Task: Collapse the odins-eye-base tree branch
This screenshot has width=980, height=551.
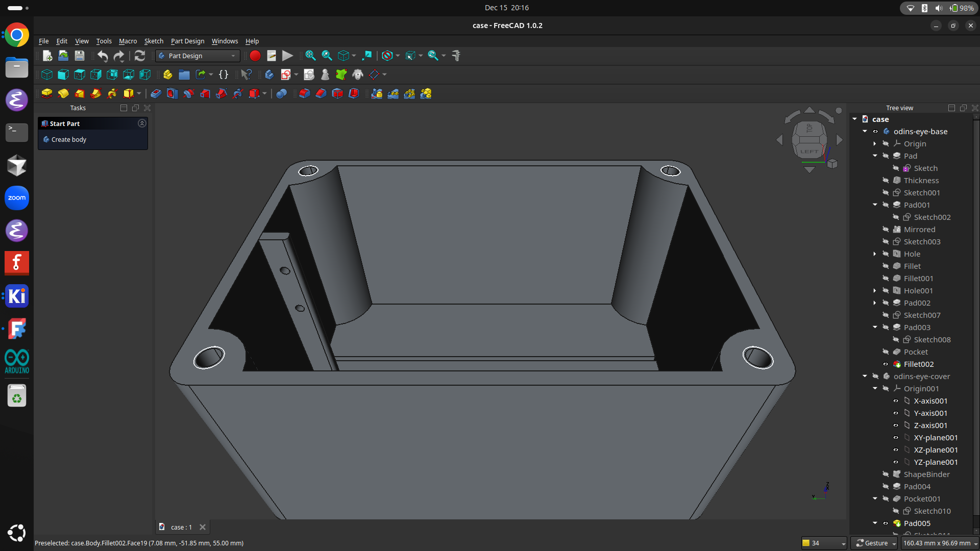Action: click(865, 131)
